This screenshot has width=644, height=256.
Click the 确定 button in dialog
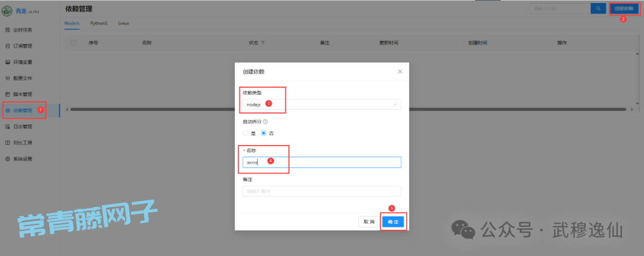pyautogui.click(x=393, y=221)
